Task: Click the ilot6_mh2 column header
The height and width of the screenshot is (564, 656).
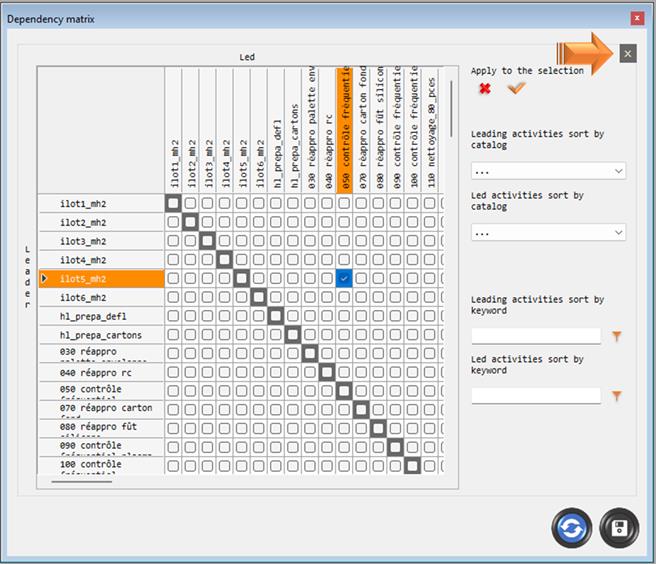Action: point(259,130)
